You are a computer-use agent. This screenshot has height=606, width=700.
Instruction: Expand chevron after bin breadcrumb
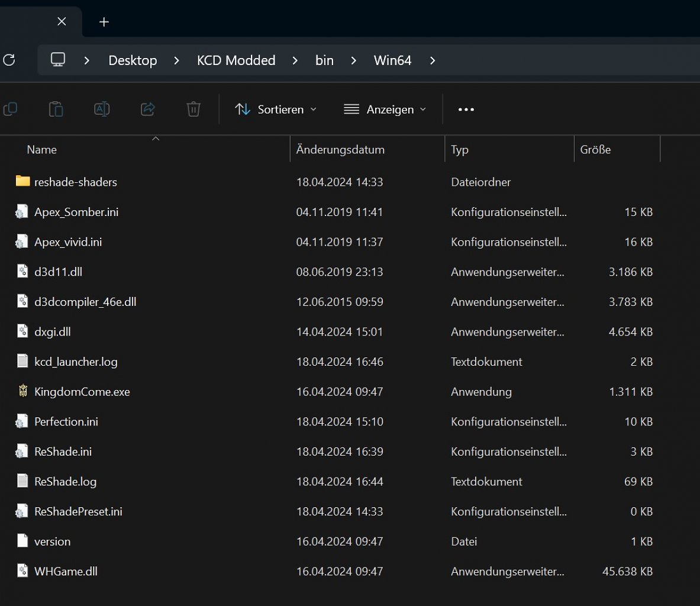click(x=354, y=60)
